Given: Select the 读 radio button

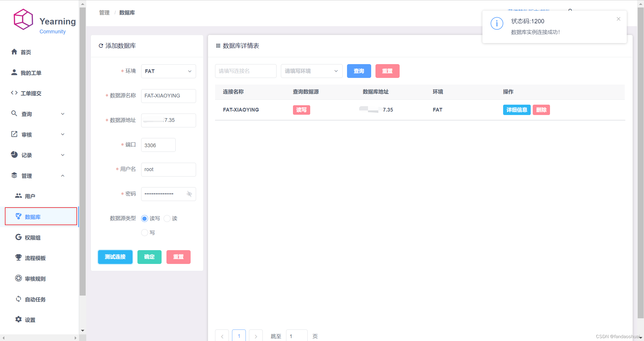Looking at the screenshot, I should click(167, 219).
